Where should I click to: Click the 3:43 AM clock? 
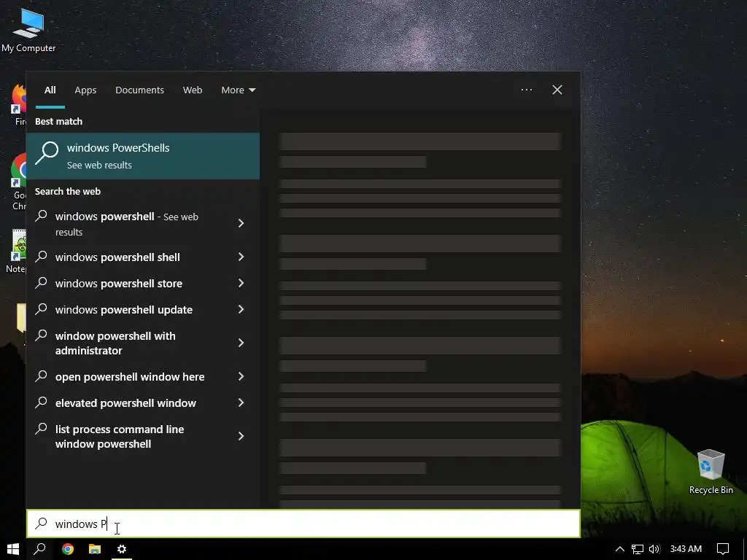pyautogui.click(x=686, y=549)
